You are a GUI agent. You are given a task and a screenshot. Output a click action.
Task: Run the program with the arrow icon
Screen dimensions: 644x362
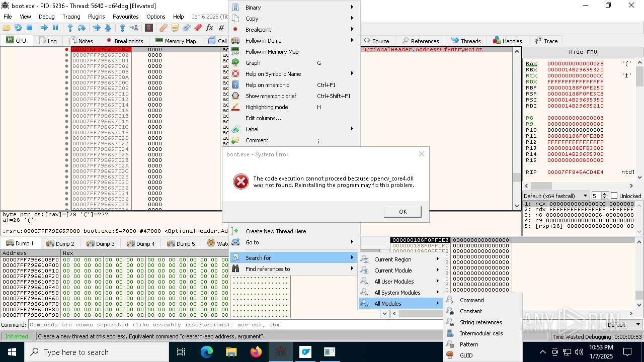pyautogui.click(x=44, y=28)
